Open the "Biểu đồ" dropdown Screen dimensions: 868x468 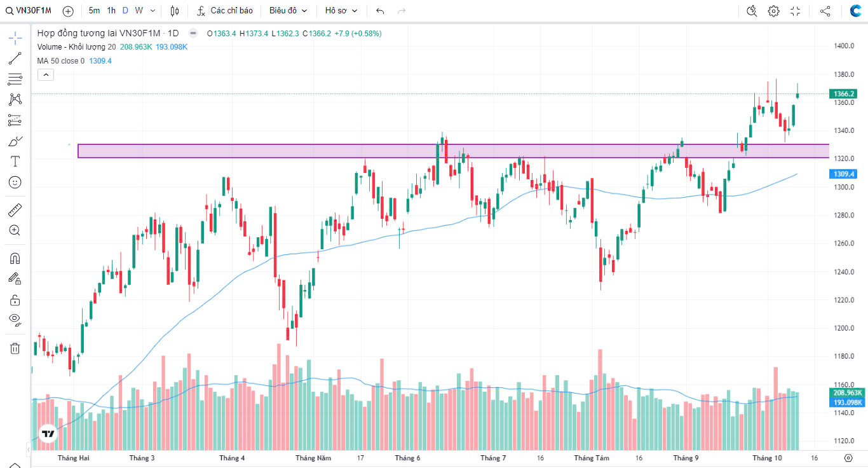288,11
